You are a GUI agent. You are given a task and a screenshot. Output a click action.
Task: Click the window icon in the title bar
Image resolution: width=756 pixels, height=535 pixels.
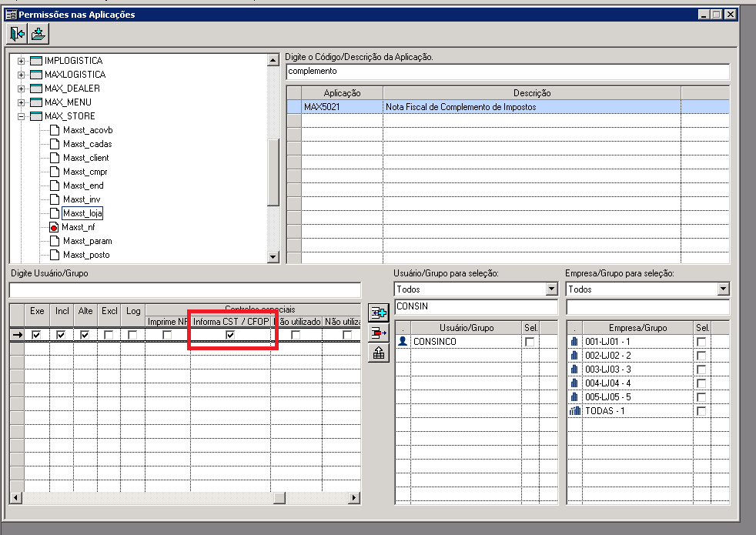pyautogui.click(x=11, y=15)
